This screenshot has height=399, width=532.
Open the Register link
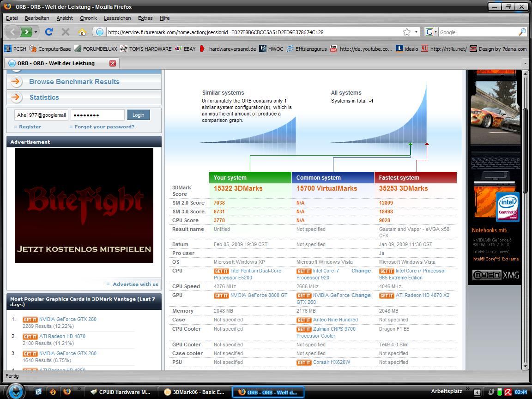pyautogui.click(x=30, y=127)
